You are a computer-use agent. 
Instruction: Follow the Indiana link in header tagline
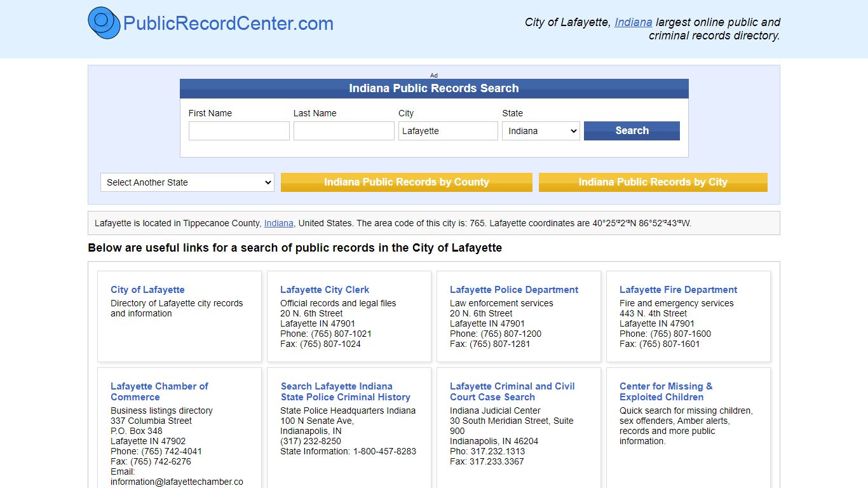click(x=633, y=22)
